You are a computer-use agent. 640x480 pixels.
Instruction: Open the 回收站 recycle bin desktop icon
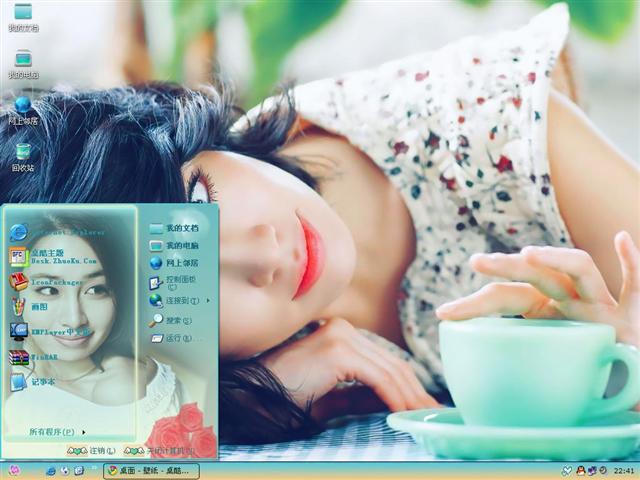(23, 157)
